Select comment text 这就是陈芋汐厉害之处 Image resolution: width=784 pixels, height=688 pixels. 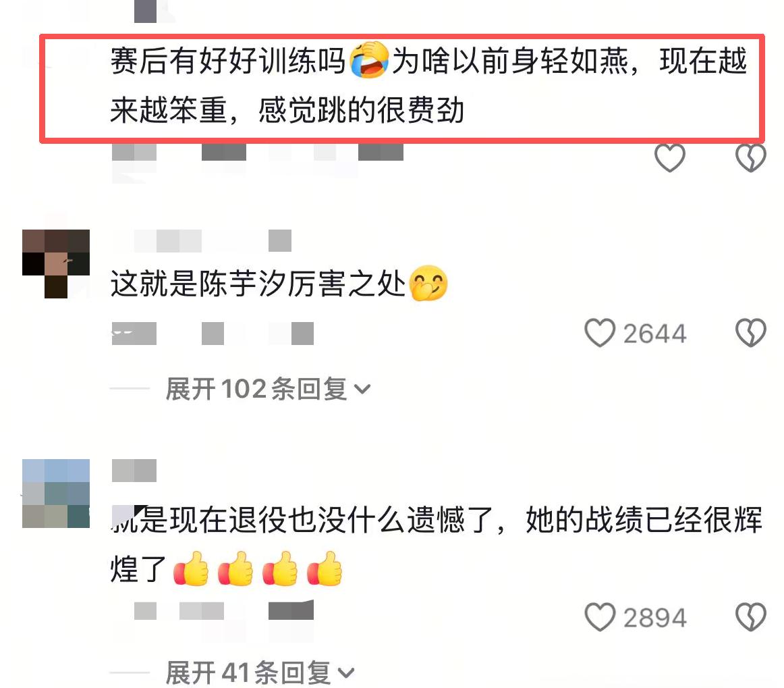click(258, 284)
